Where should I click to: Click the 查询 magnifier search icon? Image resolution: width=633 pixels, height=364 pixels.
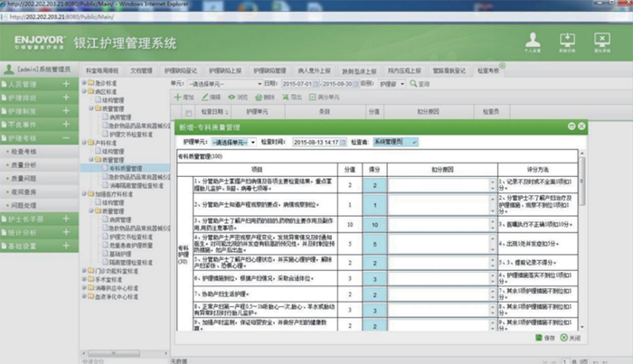pos(413,83)
